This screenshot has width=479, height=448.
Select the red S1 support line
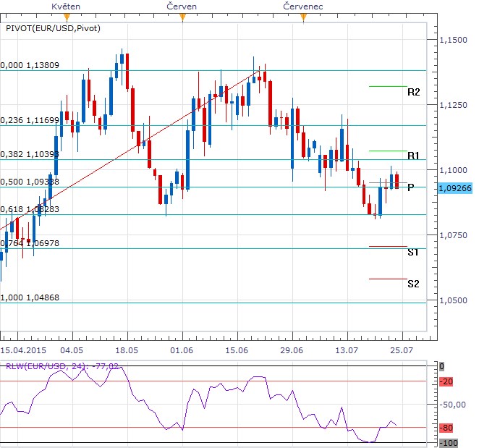point(388,246)
